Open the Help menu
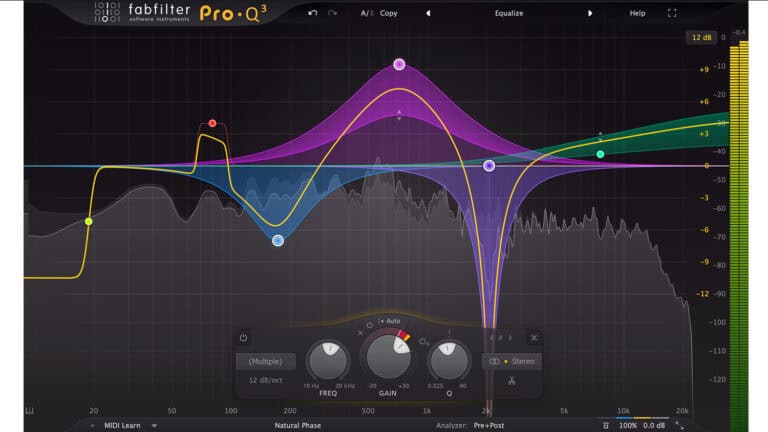Viewport: 768px width, 432px height. (x=637, y=13)
